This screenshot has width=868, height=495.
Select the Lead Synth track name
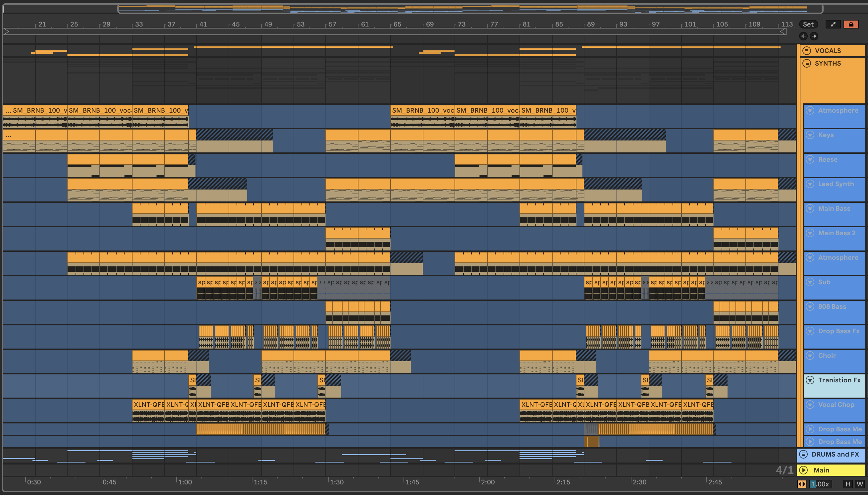[836, 184]
